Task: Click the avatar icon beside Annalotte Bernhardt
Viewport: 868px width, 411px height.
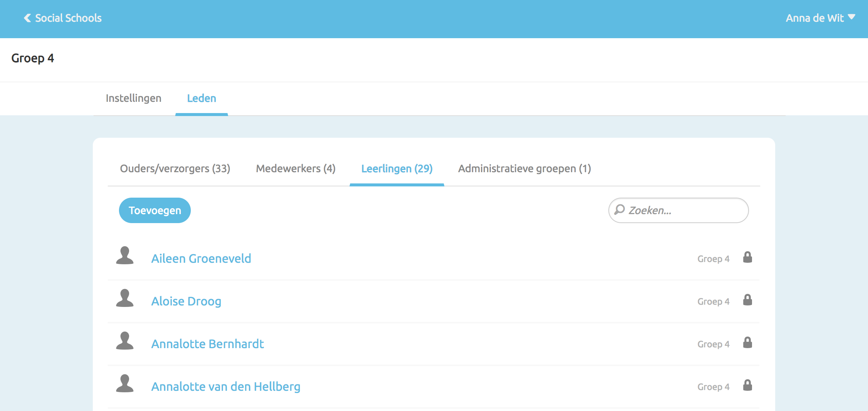Action: coord(125,341)
